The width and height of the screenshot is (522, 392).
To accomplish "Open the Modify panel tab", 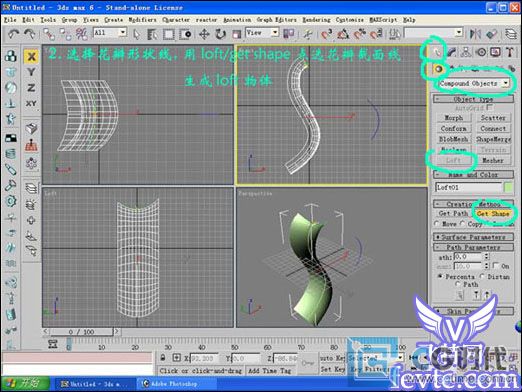I will (x=451, y=52).
